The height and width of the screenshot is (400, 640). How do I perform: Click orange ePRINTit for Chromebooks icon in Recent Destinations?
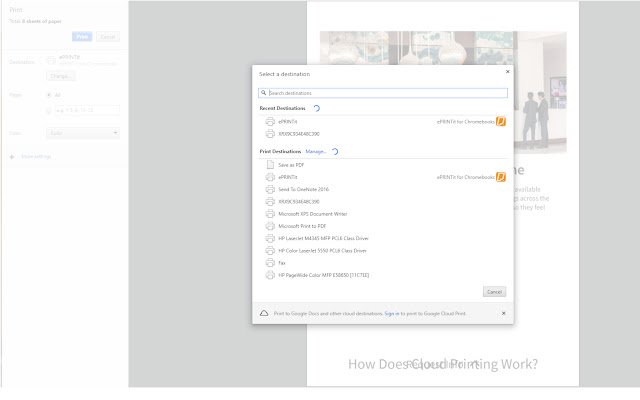click(x=501, y=122)
